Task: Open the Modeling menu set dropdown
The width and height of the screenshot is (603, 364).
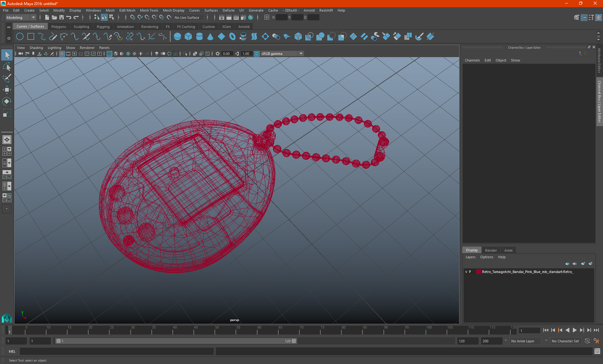Action: 21,18
